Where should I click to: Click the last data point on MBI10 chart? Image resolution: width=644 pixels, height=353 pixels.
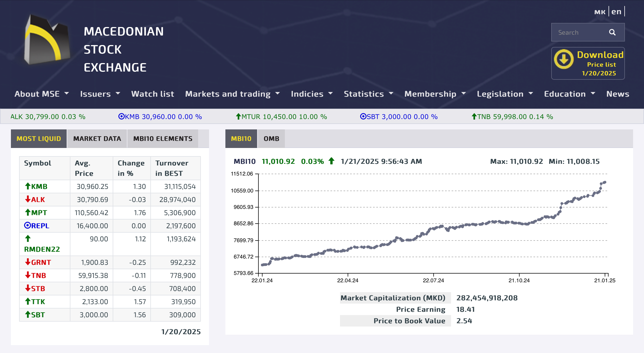(x=605, y=182)
